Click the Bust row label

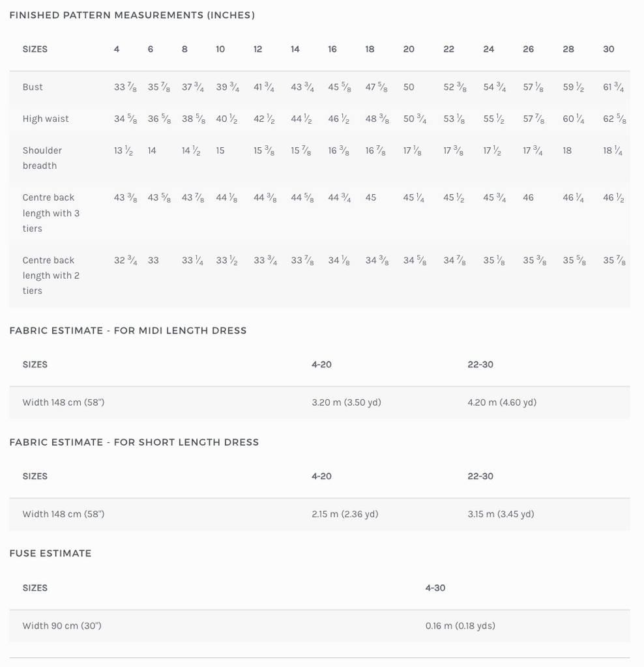pyautogui.click(x=33, y=87)
